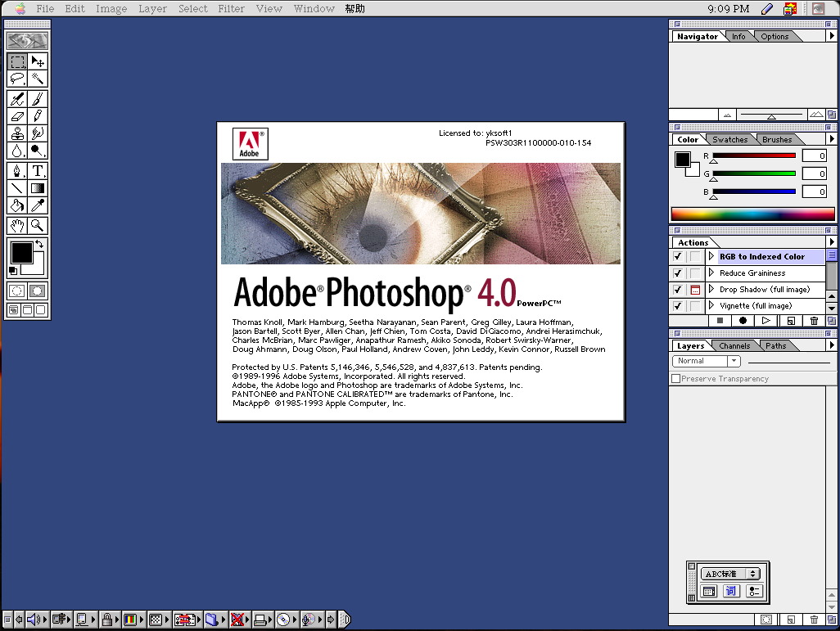Toggle dialog box for Reduce Graininess action
This screenshot has width=840, height=631.
coord(695,273)
